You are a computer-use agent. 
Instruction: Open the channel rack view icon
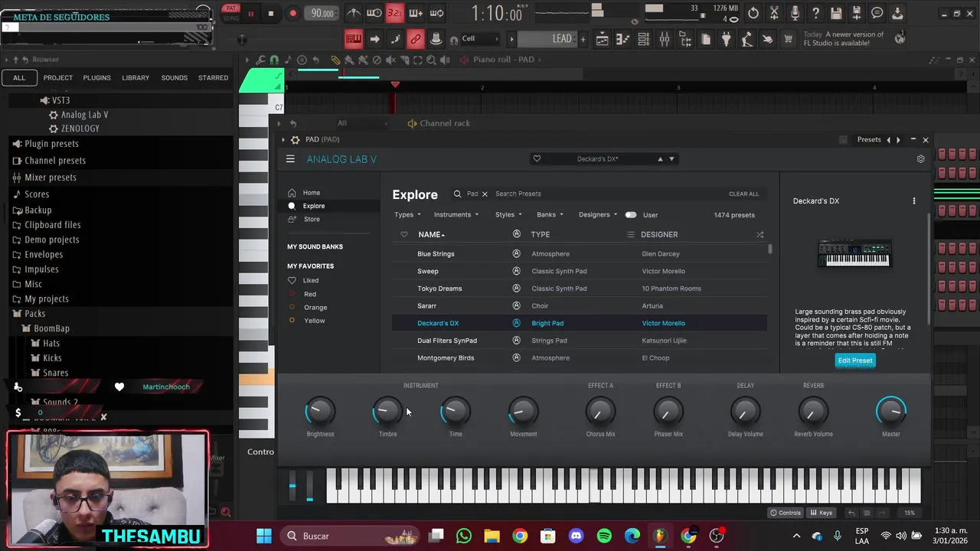pyautogui.click(x=643, y=39)
